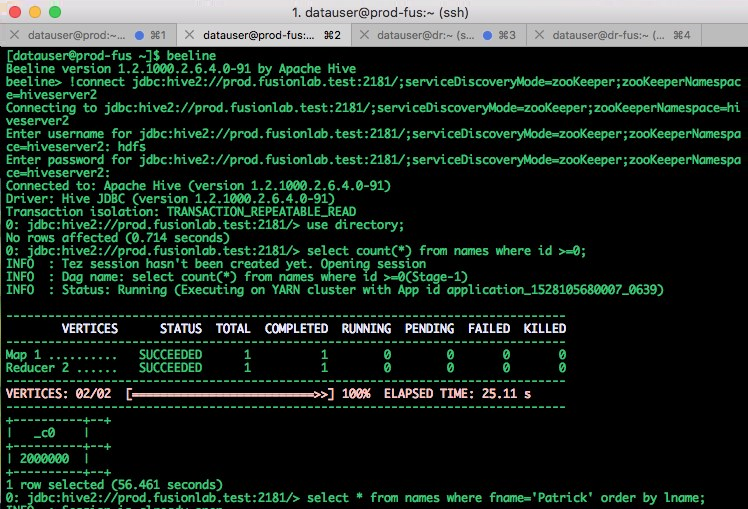Close the datauser@prod tab ⌘1

(14, 35)
